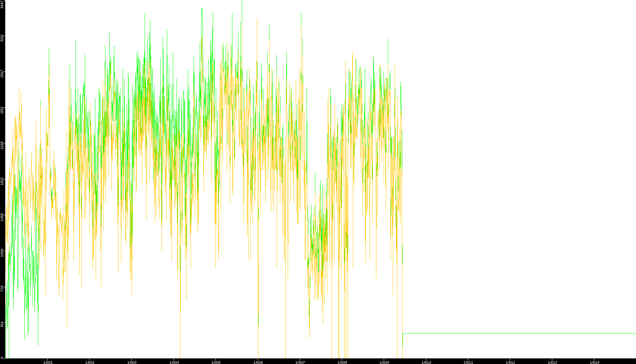The width and height of the screenshot is (636, 364).
Task: Click the 14:11 time axis label
Action: click(468, 362)
